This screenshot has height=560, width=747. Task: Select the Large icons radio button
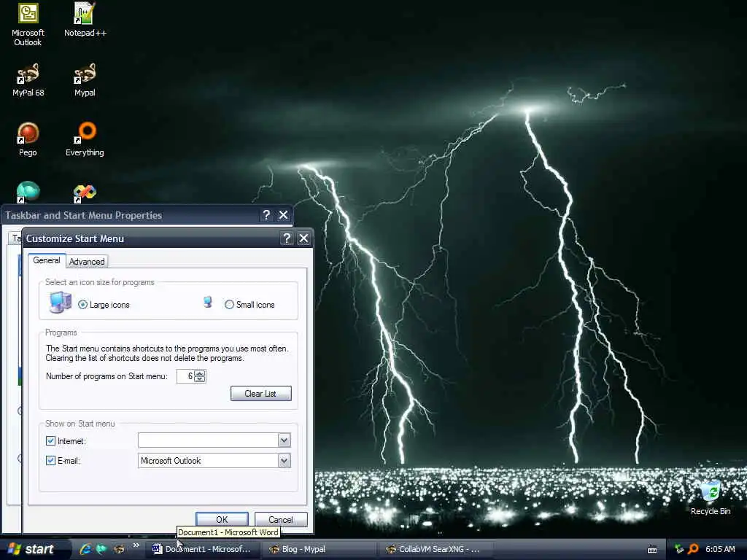tap(83, 305)
